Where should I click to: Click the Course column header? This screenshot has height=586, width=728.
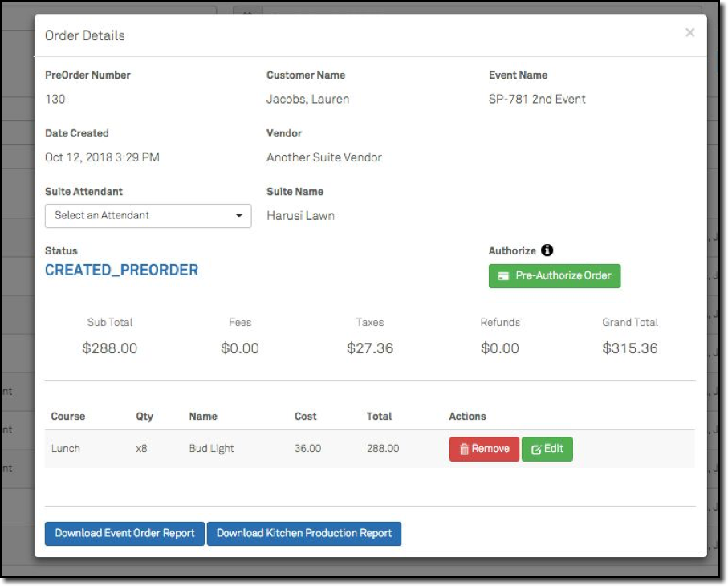coord(68,417)
